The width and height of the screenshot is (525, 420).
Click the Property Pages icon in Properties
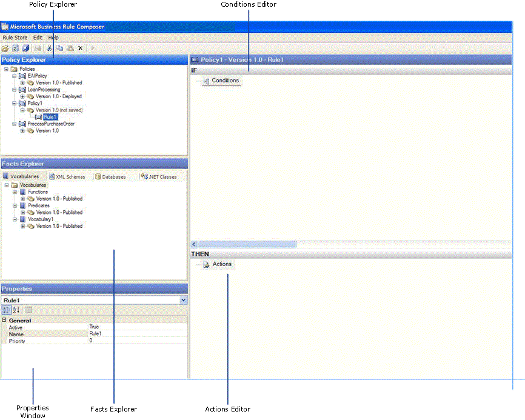[28, 310]
